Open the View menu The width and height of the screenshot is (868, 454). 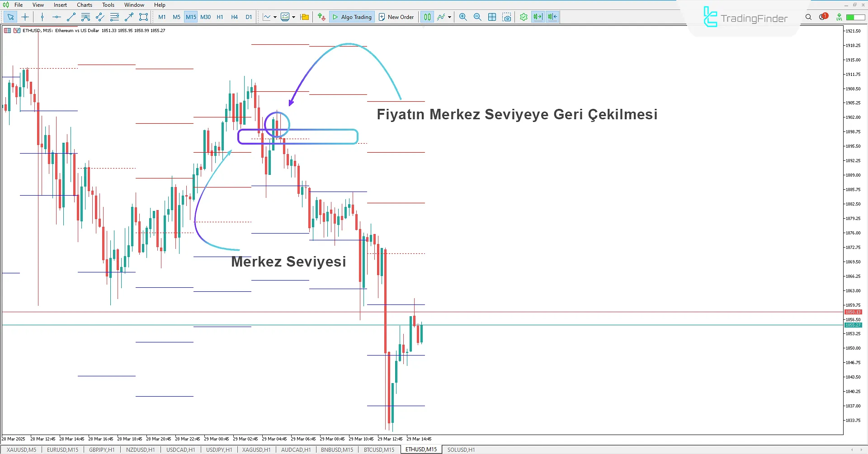38,5
